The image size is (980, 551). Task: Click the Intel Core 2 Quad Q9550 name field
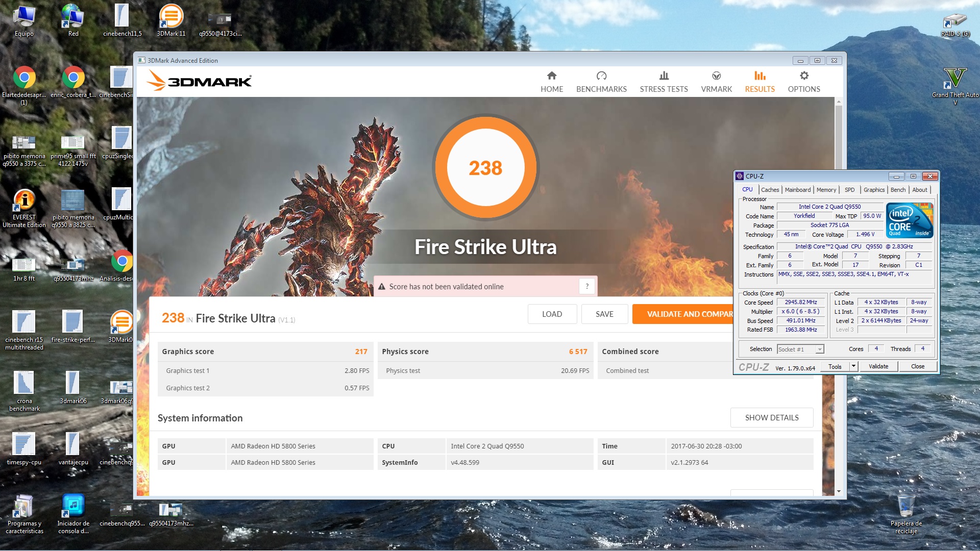(829, 207)
